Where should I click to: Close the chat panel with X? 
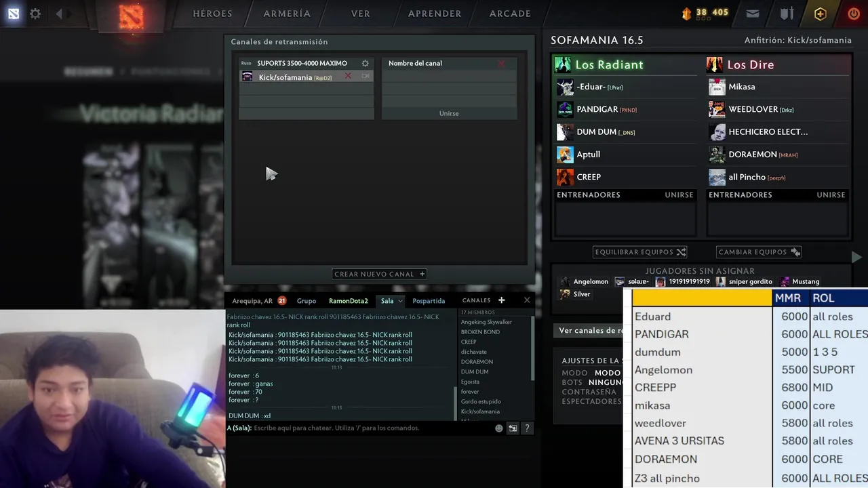[527, 300]
